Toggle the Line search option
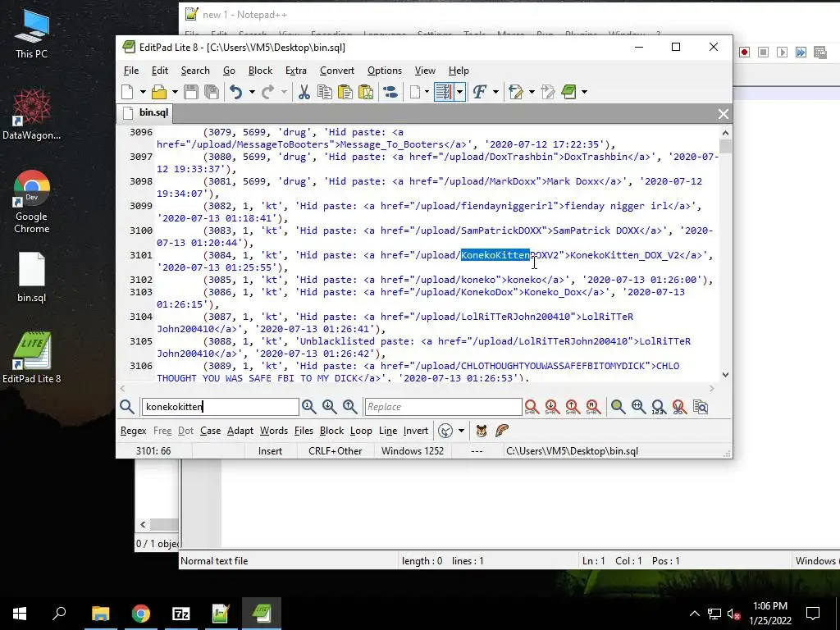The width and height of the screenshot is (840, 630). tap(388, 431)
